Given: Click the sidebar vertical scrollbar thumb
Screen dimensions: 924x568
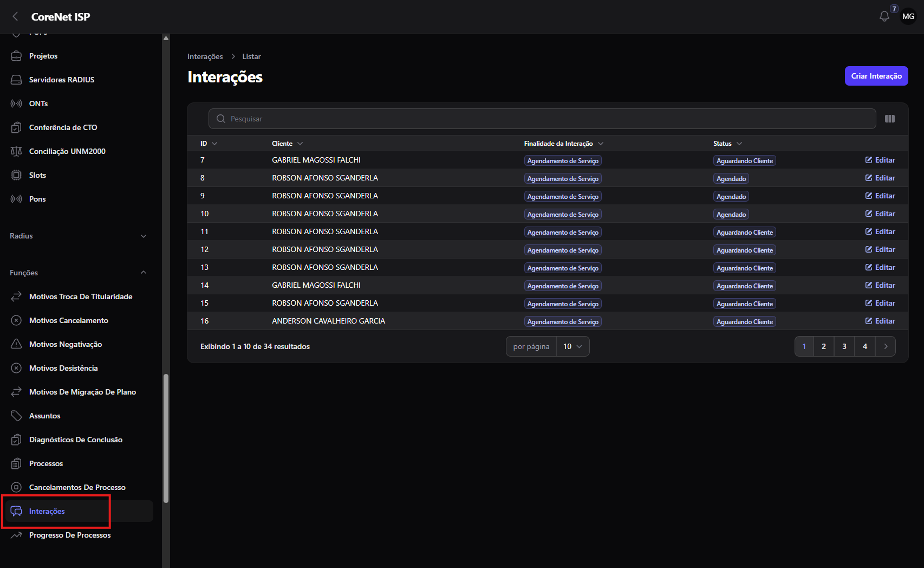Looking at the screenshot, I should pyautogui.click(x=166, y=438).
